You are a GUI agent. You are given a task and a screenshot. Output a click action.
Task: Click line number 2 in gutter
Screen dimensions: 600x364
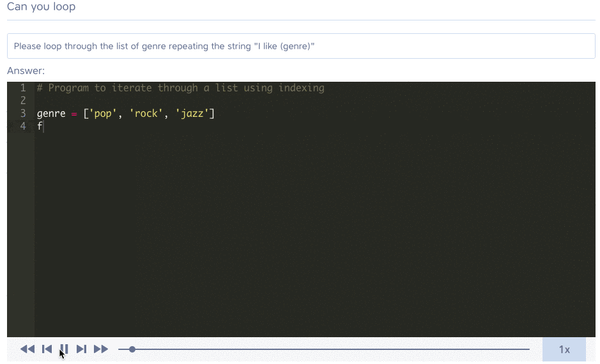click(x=23, y=101)
